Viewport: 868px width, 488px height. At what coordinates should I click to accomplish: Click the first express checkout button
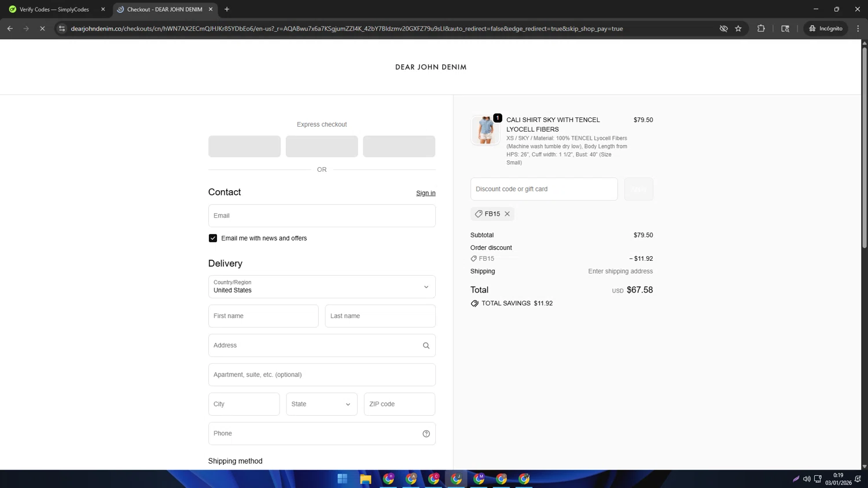point(244,146)
